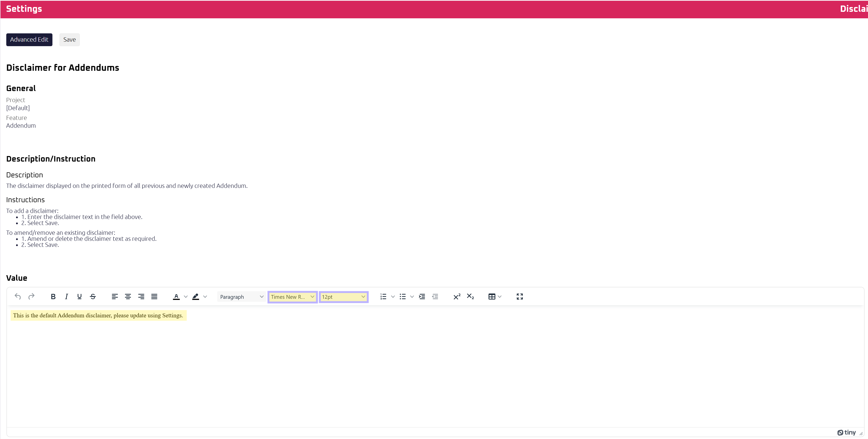Click the editor resize handle

861,433
